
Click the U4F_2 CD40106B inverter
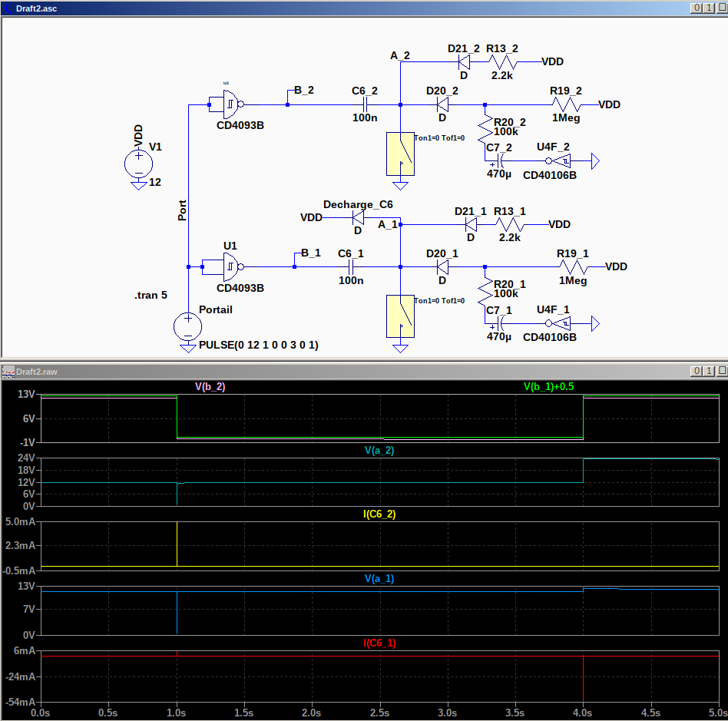tap(559, 161)
